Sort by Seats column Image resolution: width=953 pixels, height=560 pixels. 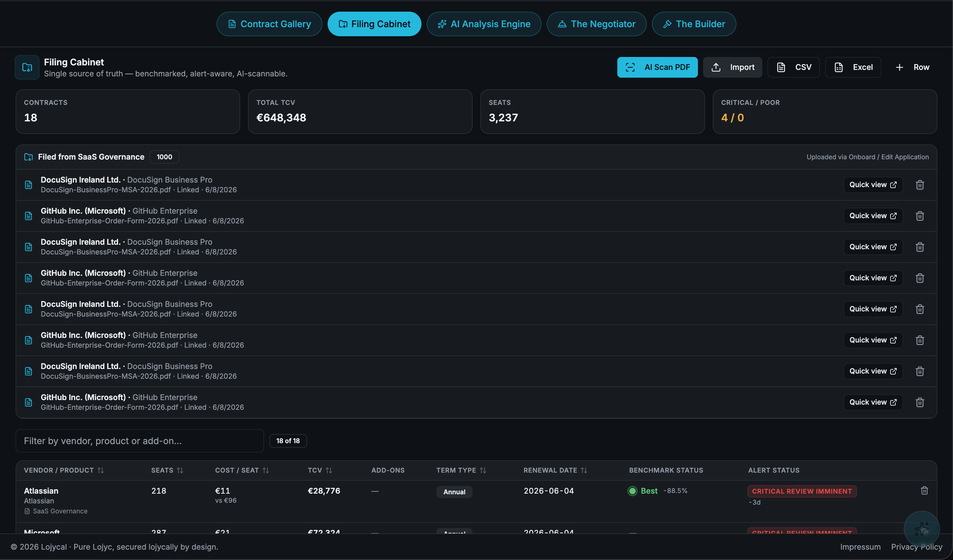click(167, 470)
